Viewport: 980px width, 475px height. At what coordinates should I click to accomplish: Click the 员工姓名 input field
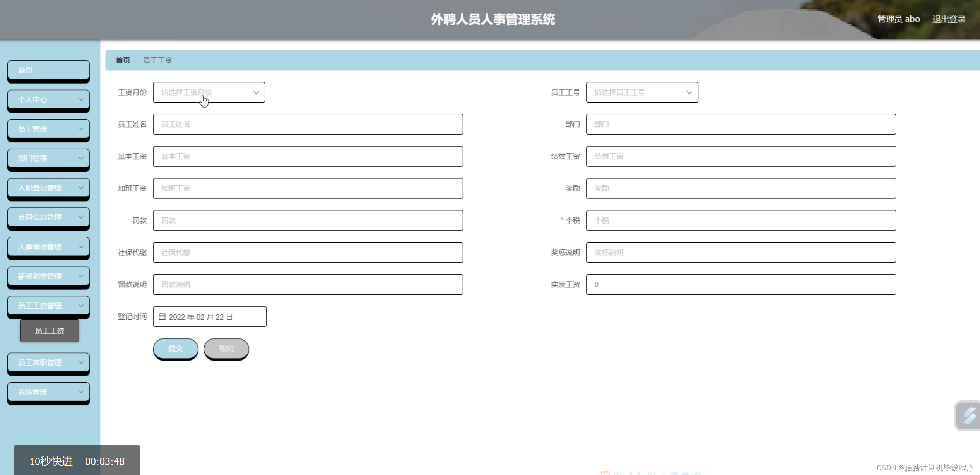tap(308, 125)
